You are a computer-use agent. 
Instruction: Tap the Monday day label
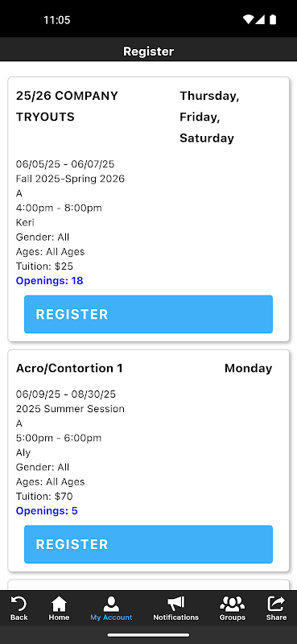point(248,369)
